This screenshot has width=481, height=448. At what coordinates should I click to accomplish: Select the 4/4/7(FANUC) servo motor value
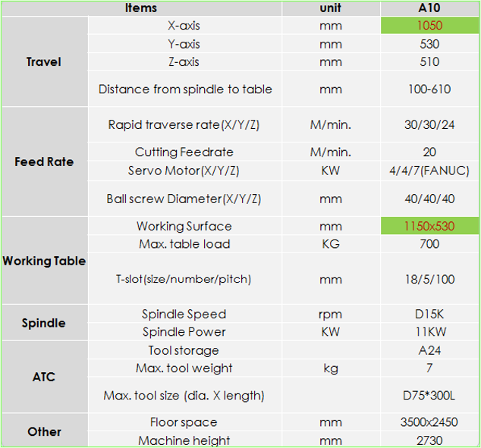429,171
